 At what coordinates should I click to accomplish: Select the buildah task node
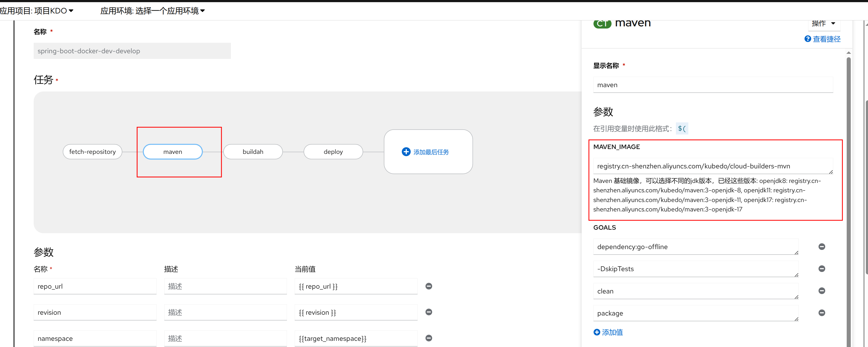pos(253,152)
